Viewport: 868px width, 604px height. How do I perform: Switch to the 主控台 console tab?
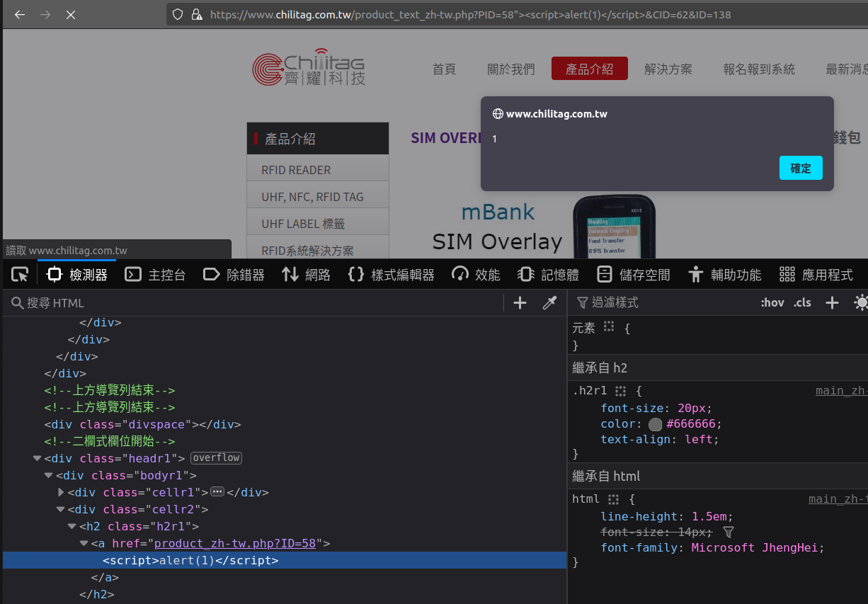(155, 275)
